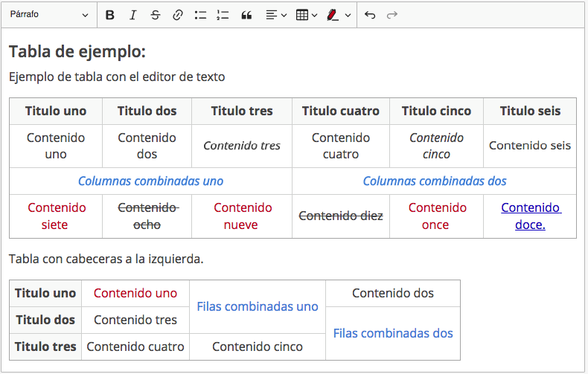This screenshot has height=374, width=588.
Task: Create a bulleted list
Action: click(x=199, y=15)
